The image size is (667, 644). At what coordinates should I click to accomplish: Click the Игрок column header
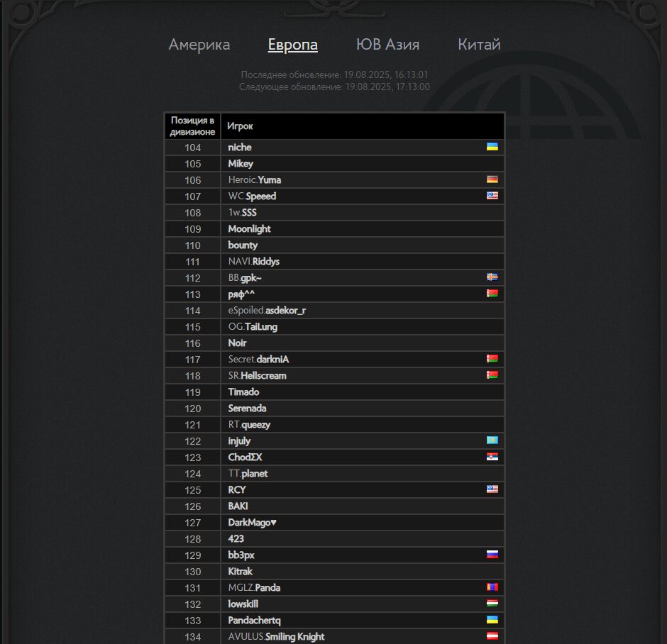pos(363,126)
